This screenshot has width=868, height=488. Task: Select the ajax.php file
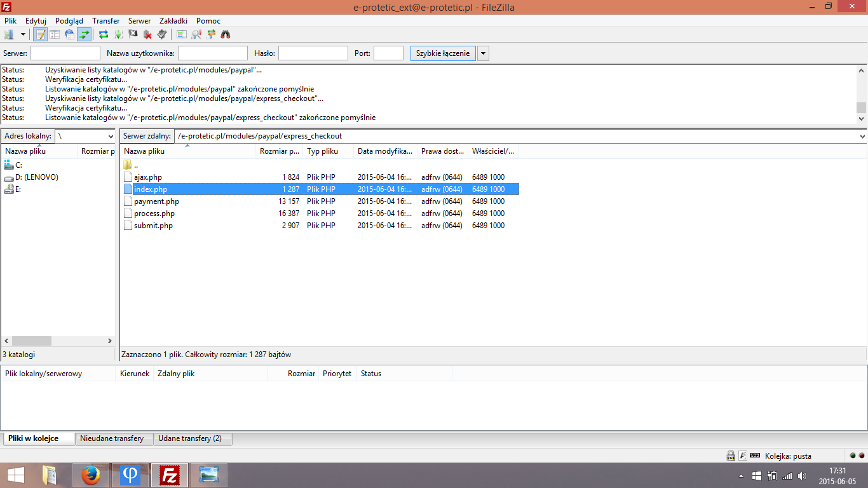tap(321, 177)
